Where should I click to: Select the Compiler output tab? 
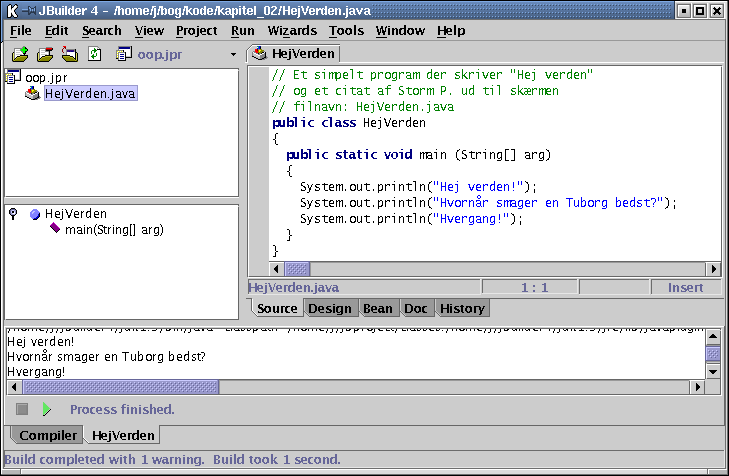pos(48,436)
